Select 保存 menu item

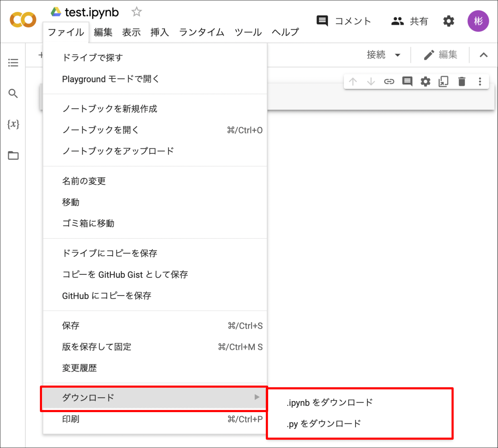pyautogui.click(x=155, y=325)
